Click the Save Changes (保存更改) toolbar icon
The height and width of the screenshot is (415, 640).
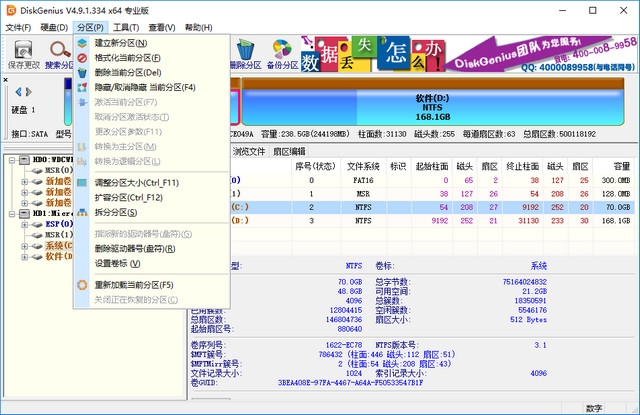tap(22, 50)
